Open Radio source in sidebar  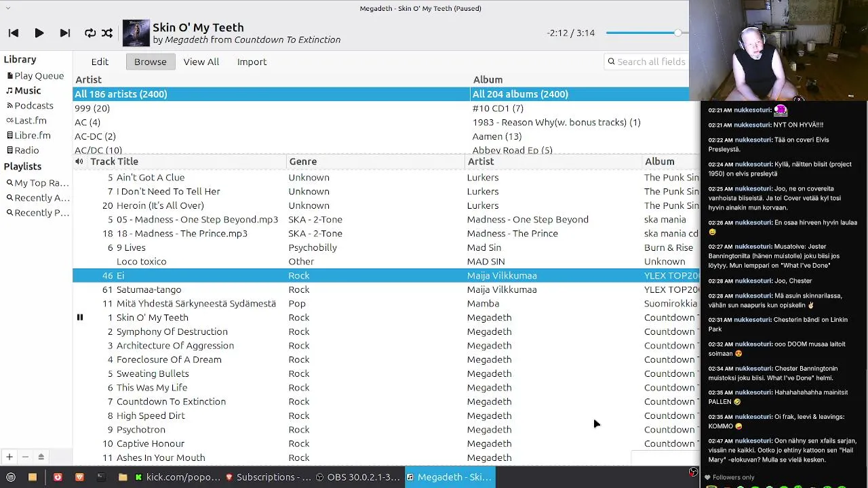pos(23,150)
